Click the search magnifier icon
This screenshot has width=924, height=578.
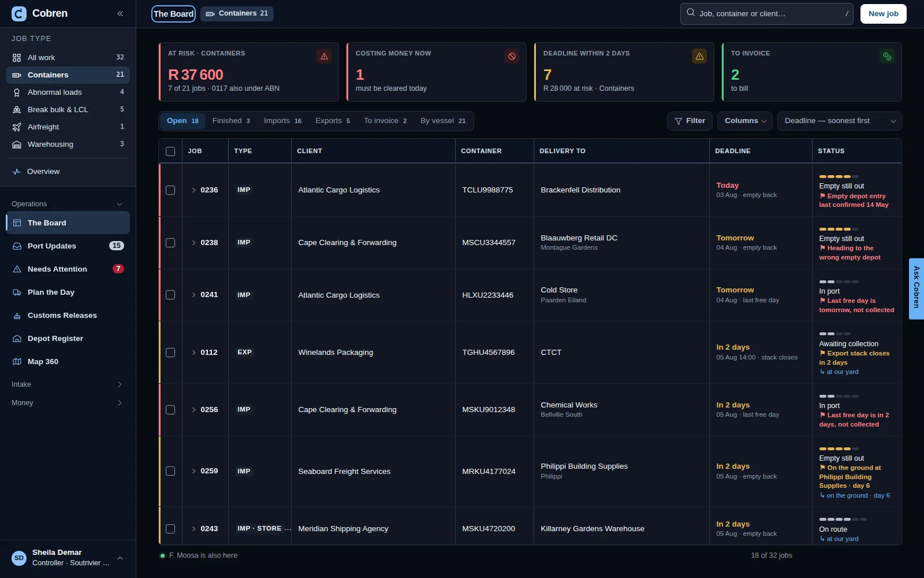(x=691, y=12)
